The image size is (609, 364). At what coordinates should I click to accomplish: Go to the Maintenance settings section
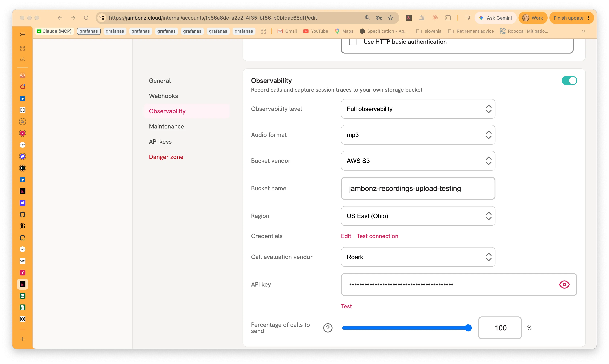click(x=166, y=126)
